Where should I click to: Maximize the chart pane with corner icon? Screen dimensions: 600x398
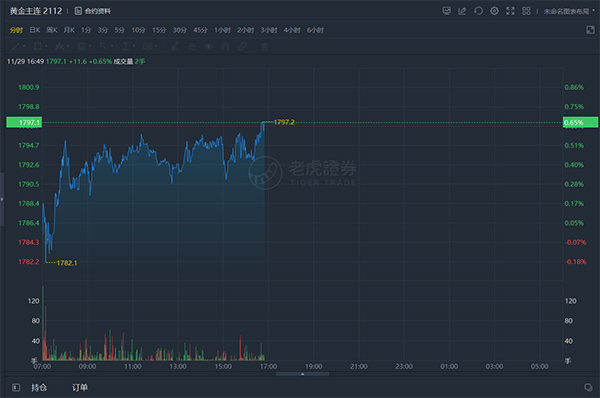coord(590,30)
